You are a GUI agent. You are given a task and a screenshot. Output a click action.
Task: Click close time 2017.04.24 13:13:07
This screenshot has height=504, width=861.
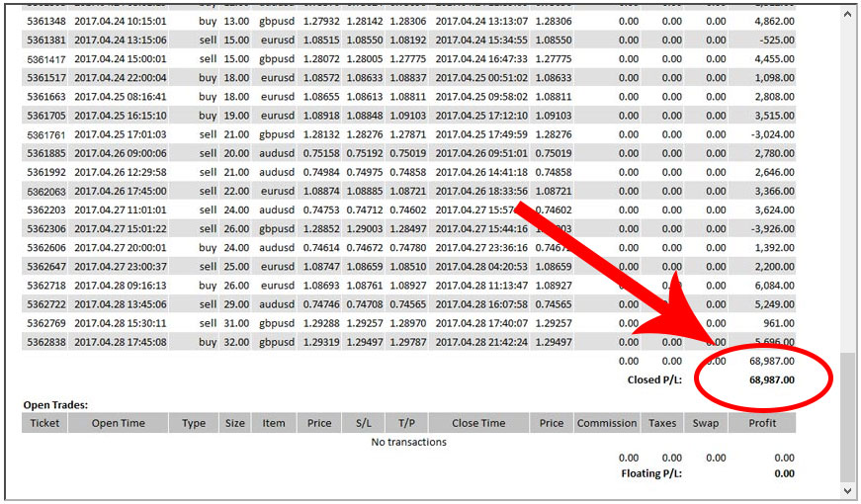click(x=481, y=22)
